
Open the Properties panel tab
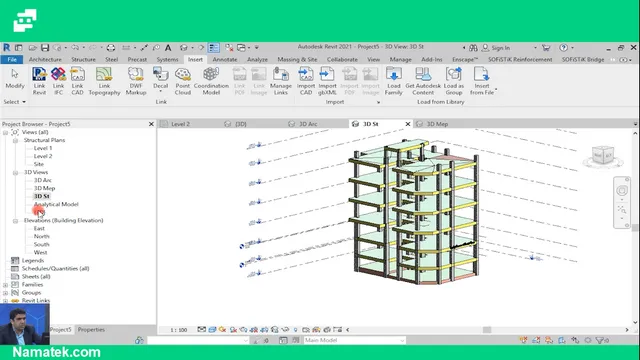[91, 329]
